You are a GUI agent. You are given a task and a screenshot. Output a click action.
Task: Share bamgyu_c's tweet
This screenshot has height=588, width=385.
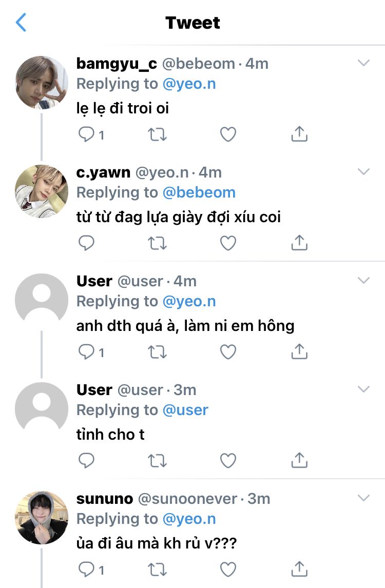click(x=299, y=134)
